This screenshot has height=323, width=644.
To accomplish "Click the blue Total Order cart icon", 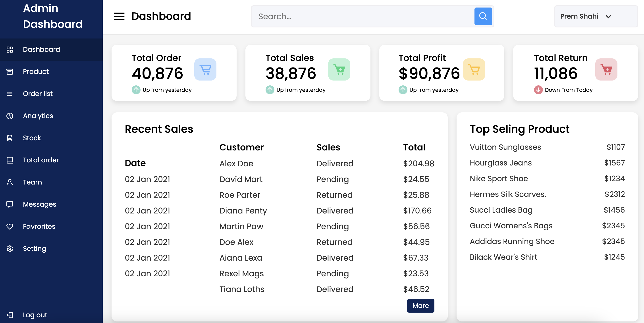I will click(x=205, y=69).
